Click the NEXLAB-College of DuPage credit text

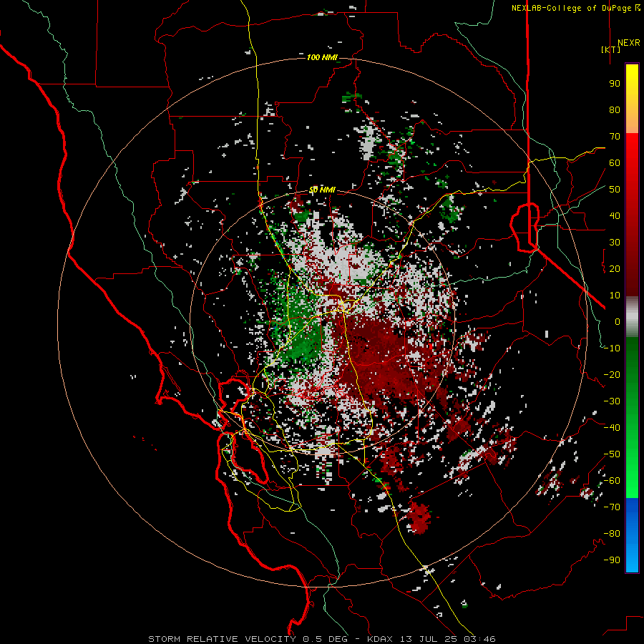[571, 8]
